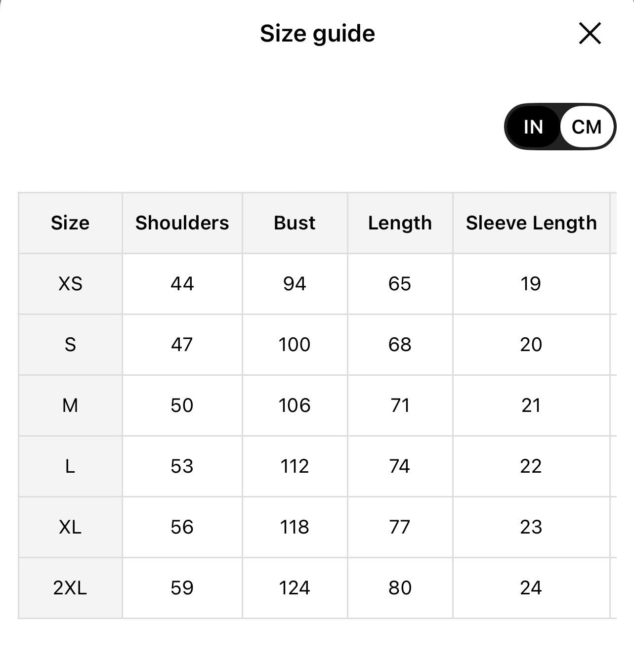Click the Size guide title
The height and width of the screenshot is (672, 634).
[317, 34]
